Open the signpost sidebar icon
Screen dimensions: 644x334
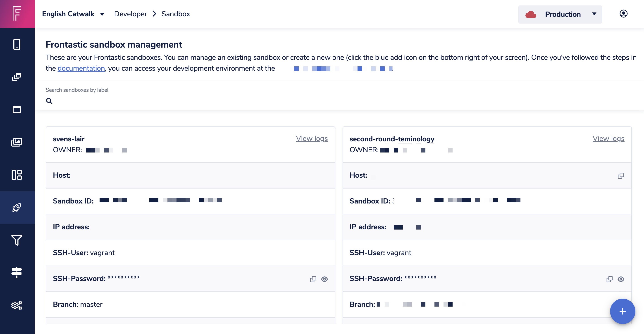coord(17,273)
